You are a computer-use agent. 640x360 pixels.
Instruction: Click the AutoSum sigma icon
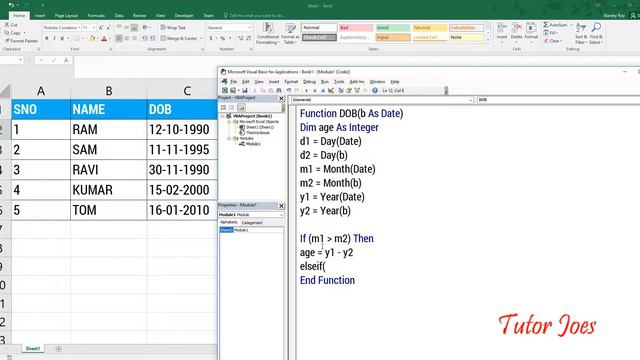(546, 25)
